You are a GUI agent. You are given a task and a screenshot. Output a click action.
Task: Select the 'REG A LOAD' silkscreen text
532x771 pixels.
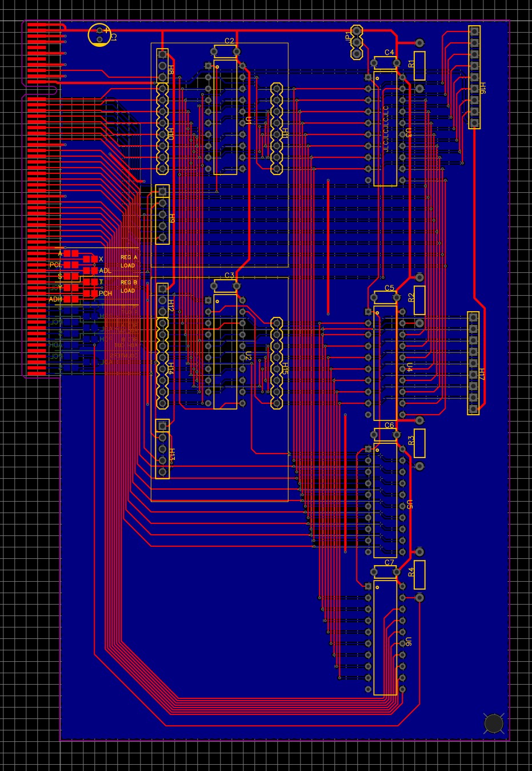[129, 261]
